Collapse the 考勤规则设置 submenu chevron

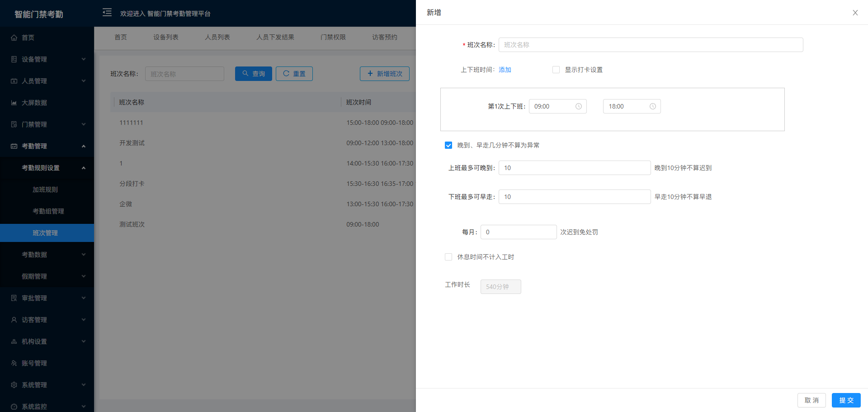coord(84,168)
